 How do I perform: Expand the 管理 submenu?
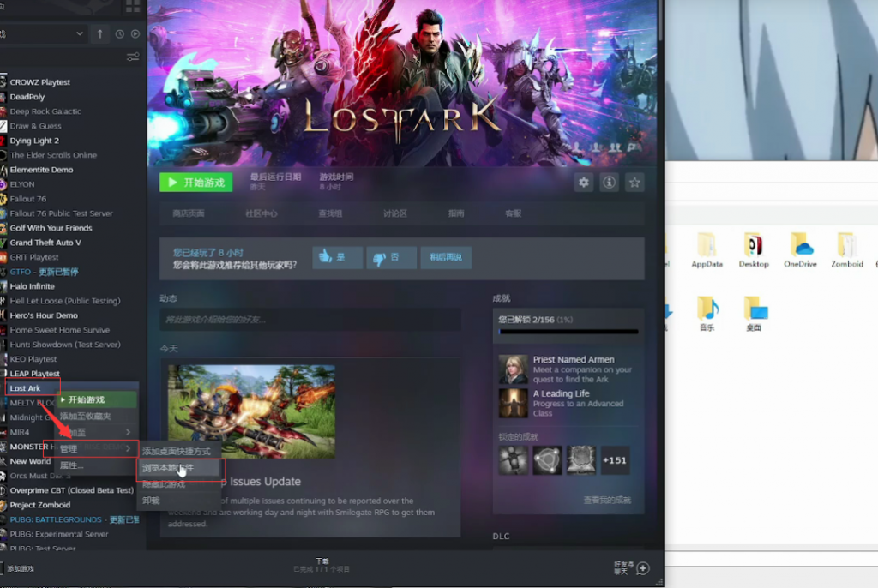(x=96, y=448)
